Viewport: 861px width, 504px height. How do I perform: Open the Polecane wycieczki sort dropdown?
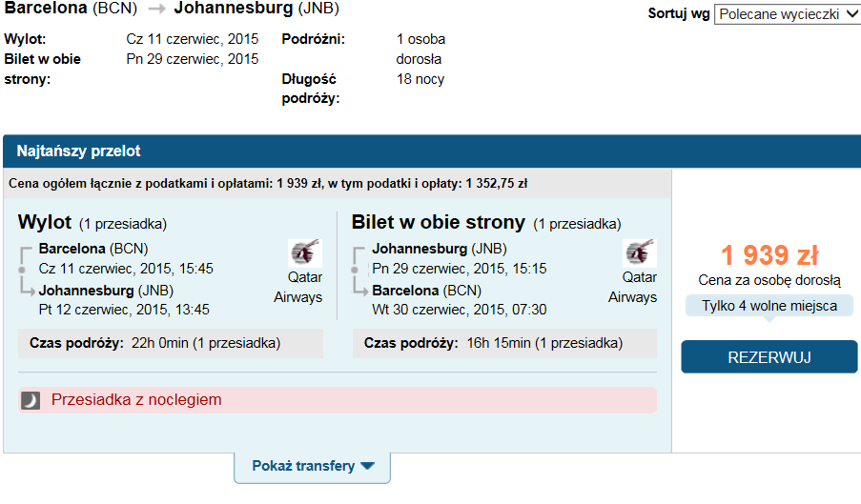[x=788, y=14]
